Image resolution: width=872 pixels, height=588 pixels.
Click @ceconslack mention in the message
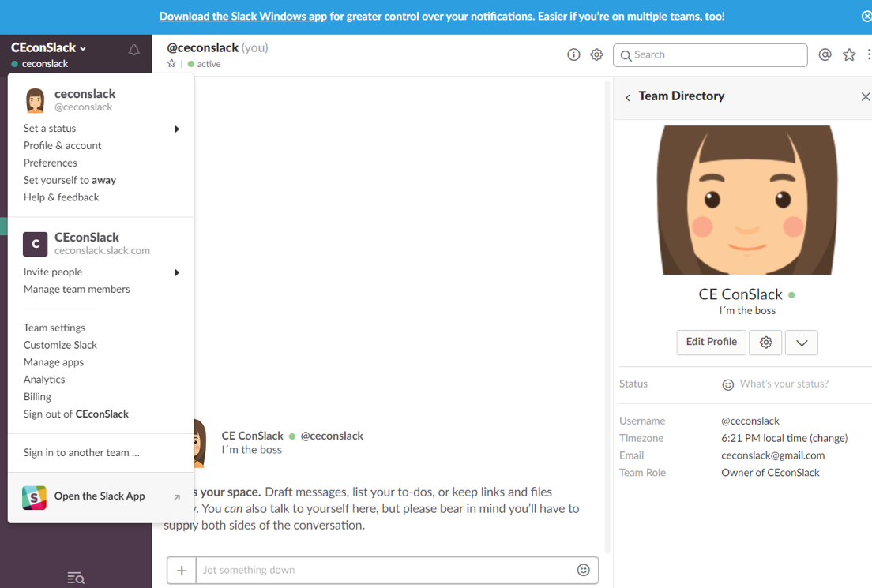332,436
